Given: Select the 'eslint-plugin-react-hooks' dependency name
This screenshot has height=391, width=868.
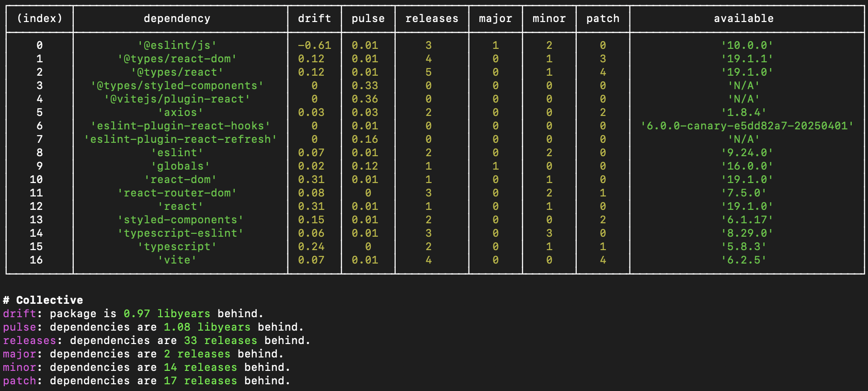Looking at the screenshot, I should pyautogui.click(x=181, y=126).
